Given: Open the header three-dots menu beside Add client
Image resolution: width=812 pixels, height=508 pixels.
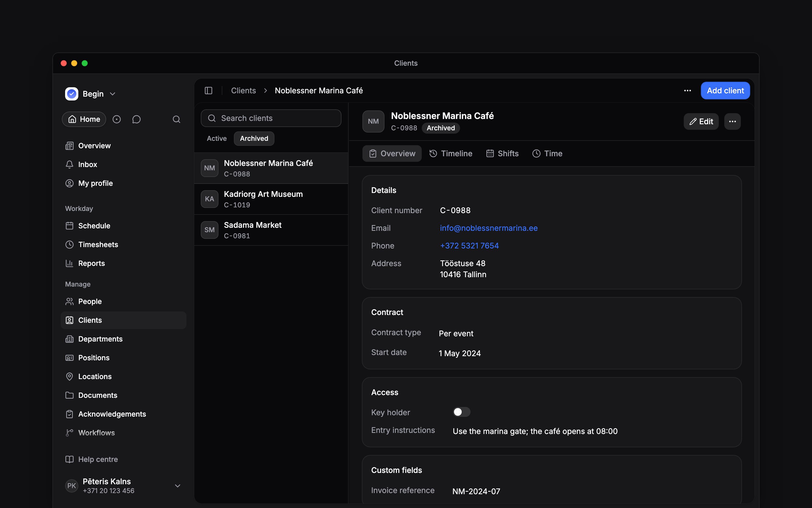Looking at the screenshot, I should coord(688,91).
